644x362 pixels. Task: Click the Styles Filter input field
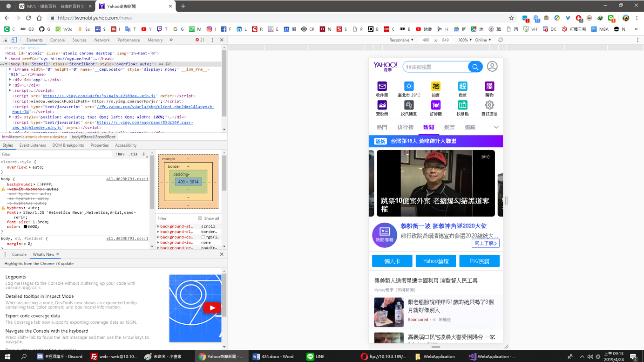pyautogui.click(x=56, y=154)
